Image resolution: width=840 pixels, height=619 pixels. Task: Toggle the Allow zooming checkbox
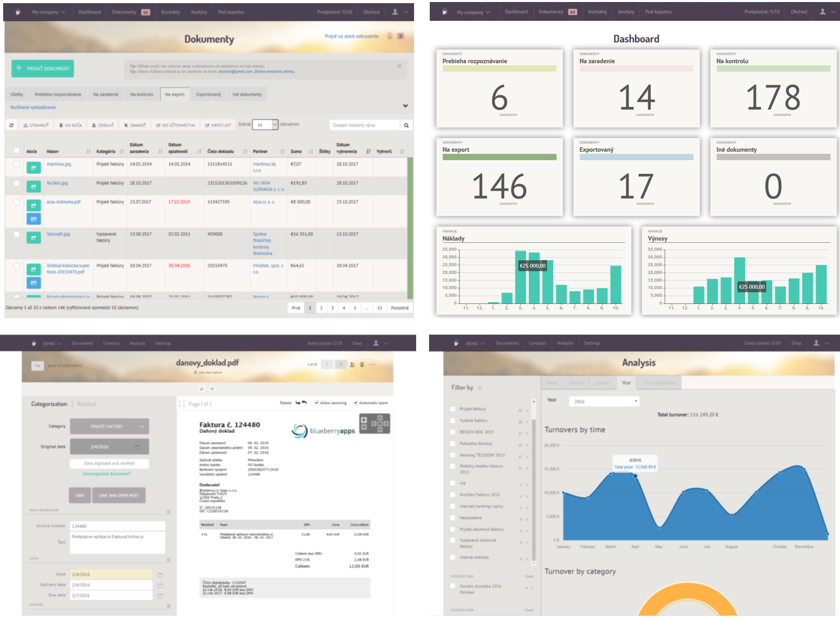[x=316, y=403]
